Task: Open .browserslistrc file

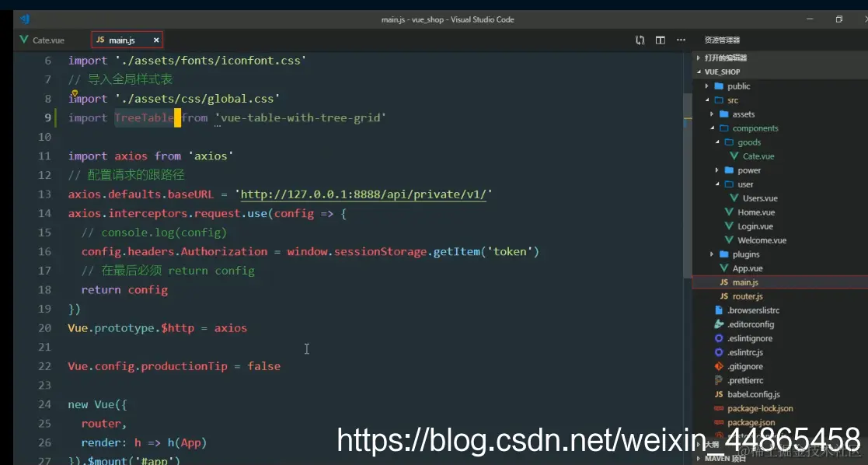Action: tap(754, 310)
